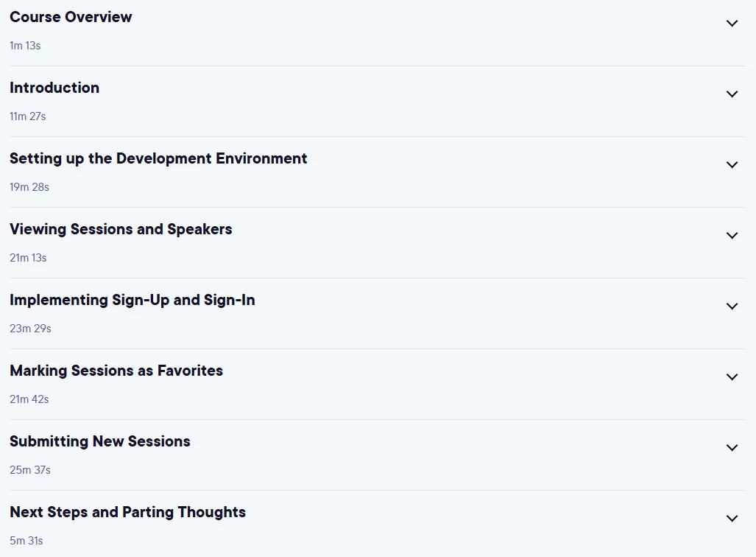Expand the Course Overview chevron
Image resolution: width=756 pixels, height=557 pixels.
click(x=732, y=23)
